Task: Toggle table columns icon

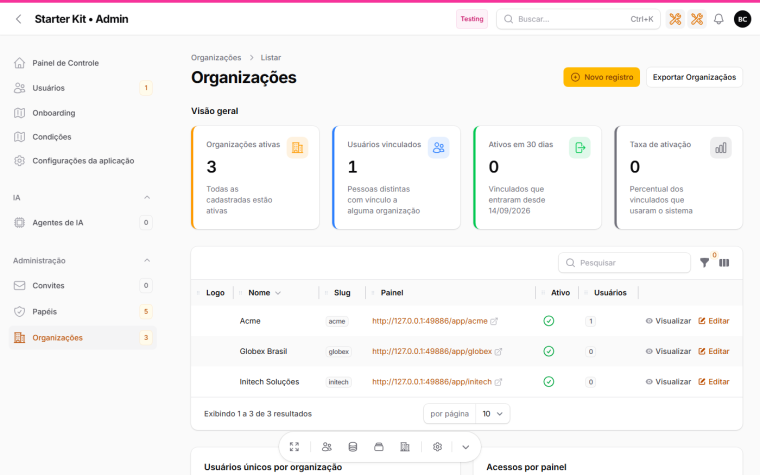Action: [724, 263]
